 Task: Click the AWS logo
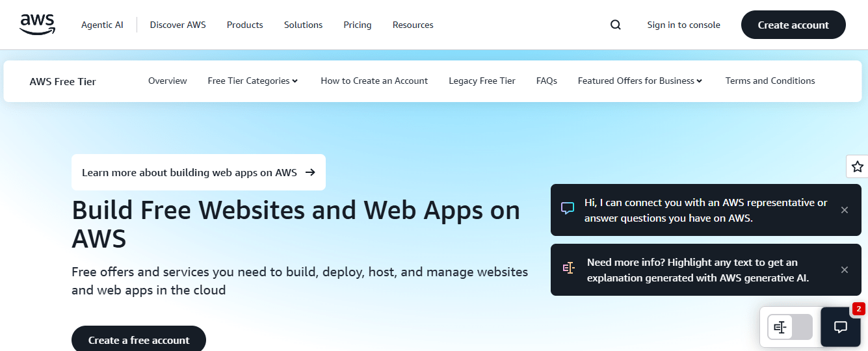coord(38,24)
